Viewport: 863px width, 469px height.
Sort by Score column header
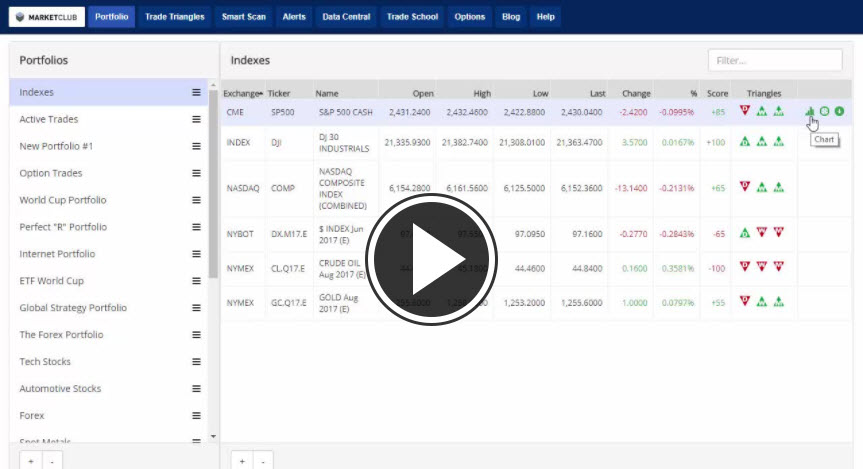tap(717, 94)
